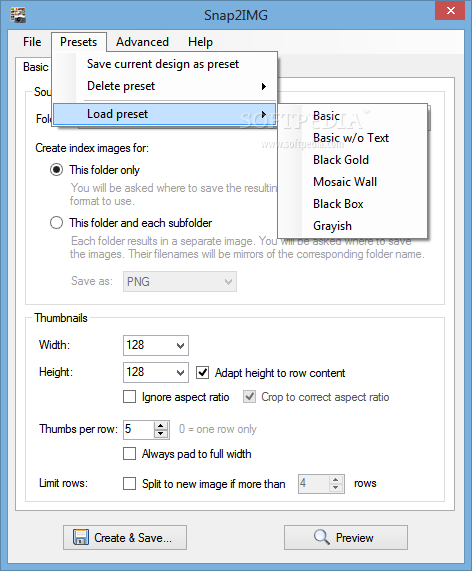Decrease Thumbs per row with down arrow
The image size is (472, 571).
161,434
